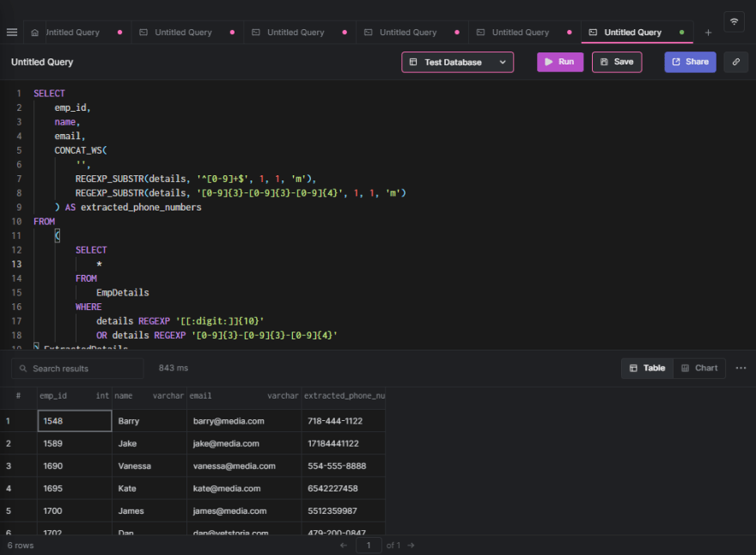This screenshot has width=756, height=555.
Task: Copy link with the chain icon button
Action: coord(735,62)
